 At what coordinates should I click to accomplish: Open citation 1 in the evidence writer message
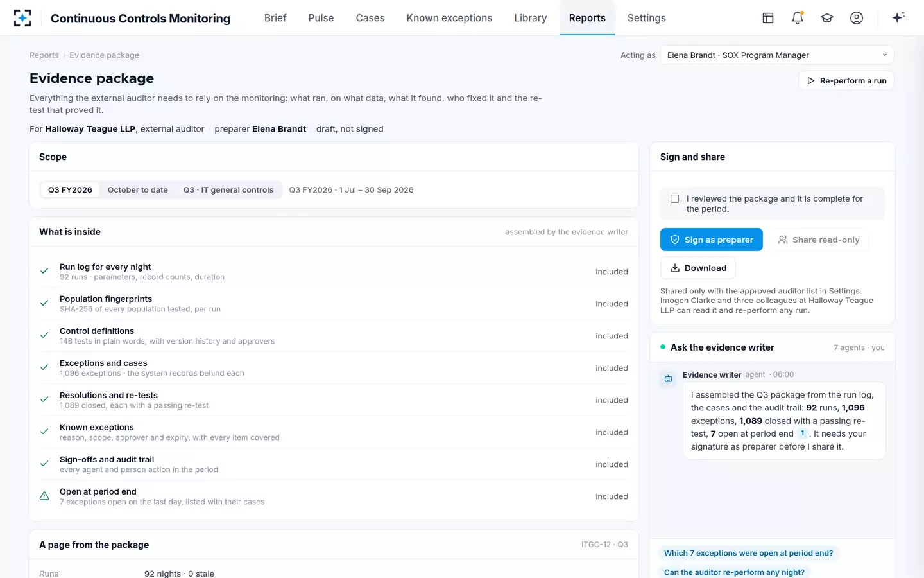pos(802,433)
